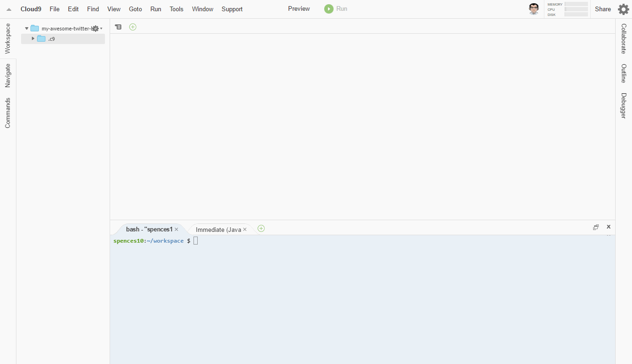
Task: Close the Immediate tab
Action: click(x=245, y=230)
